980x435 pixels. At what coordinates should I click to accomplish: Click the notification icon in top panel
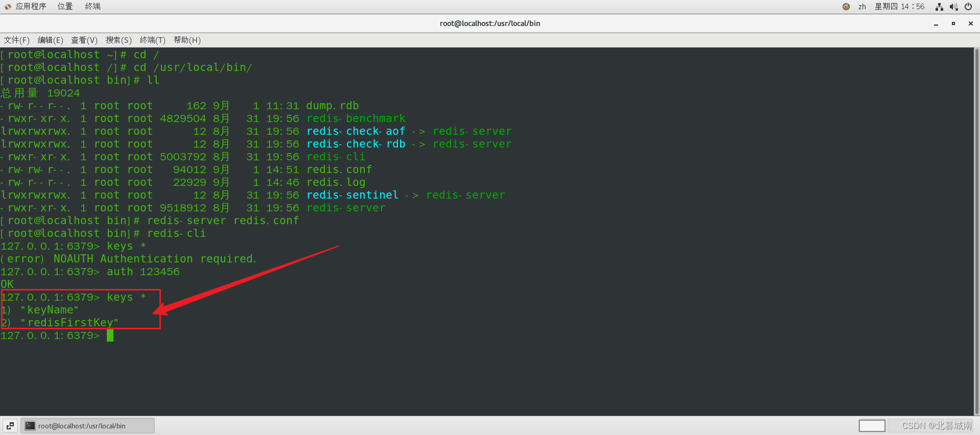click(x=846, y=7)
